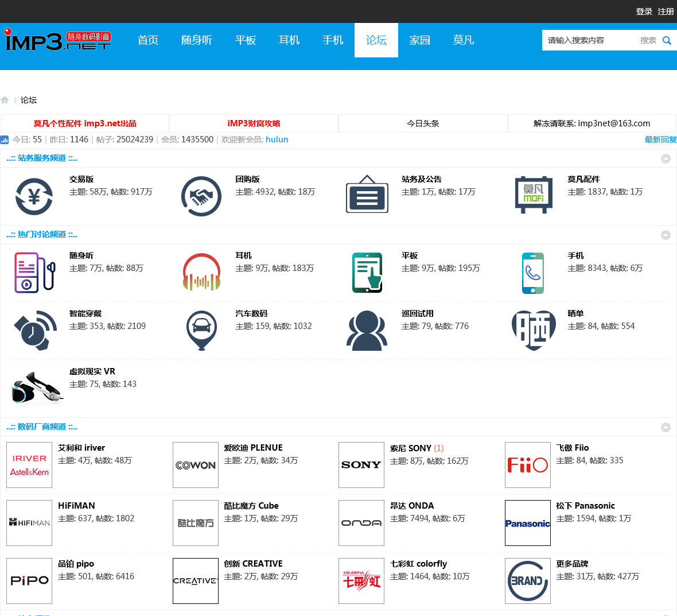Open the 飞傲 Fiio forum title
Image resolution: width=677 pixels, height=616 pixels.
point(573,448)
